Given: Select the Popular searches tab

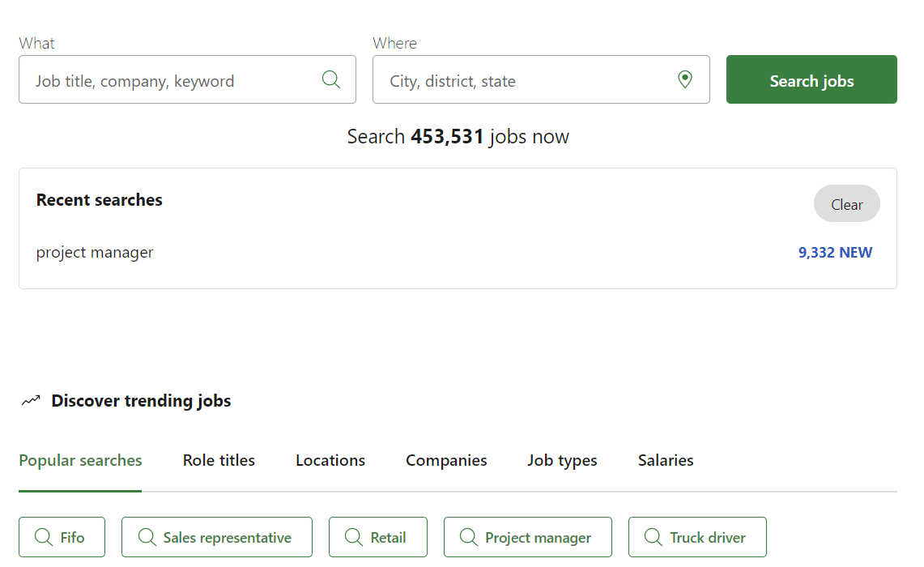Looking at the screenshot, I should [80, 460].
